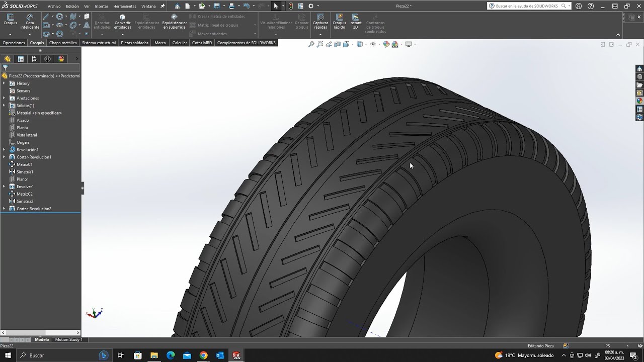Collapse the CommandManager ribbon chevron

pos(618,35)
